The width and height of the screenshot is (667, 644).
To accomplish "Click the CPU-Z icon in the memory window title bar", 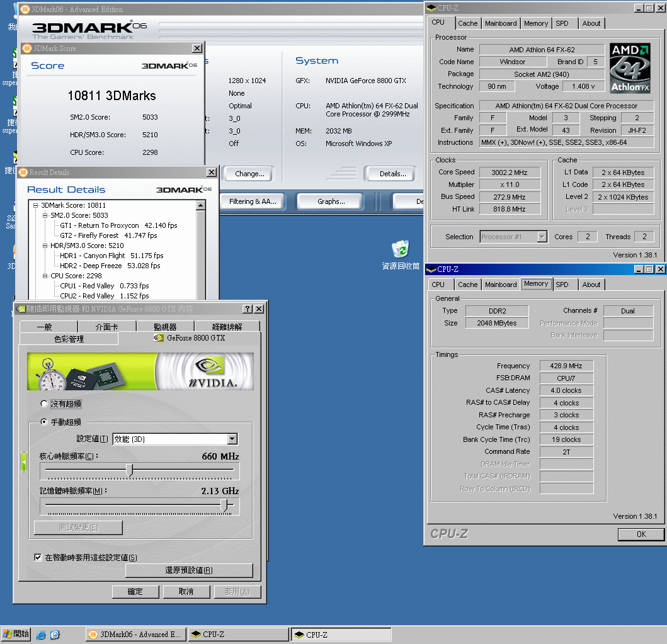I will 431,269.
